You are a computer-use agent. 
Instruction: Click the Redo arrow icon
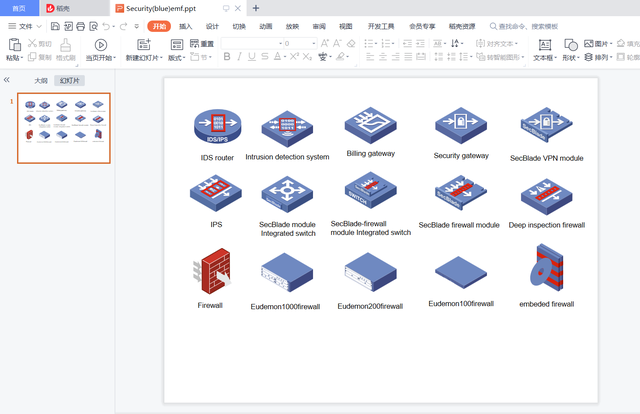pos(123,27)
